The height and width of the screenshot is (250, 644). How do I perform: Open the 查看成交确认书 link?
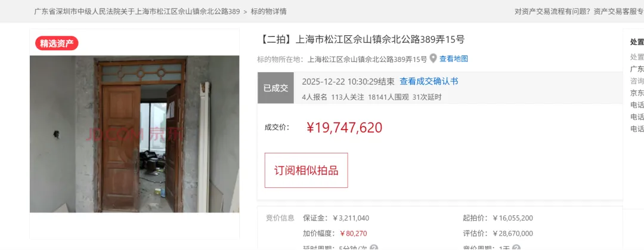(x=429, y=81)
